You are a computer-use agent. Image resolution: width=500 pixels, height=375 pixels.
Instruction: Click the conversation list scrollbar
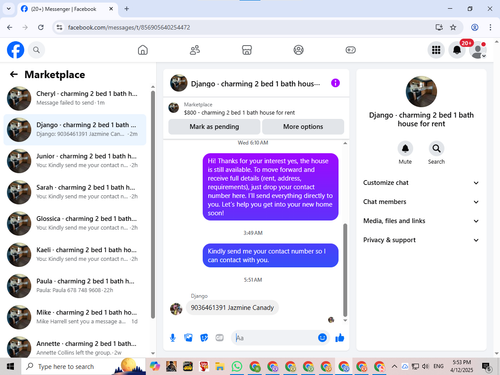[x=153, y=204]
